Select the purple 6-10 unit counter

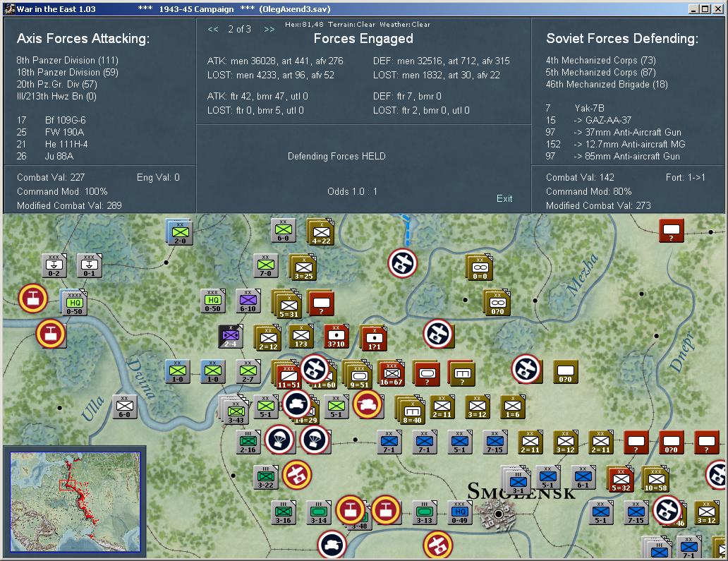click(248, 301)
